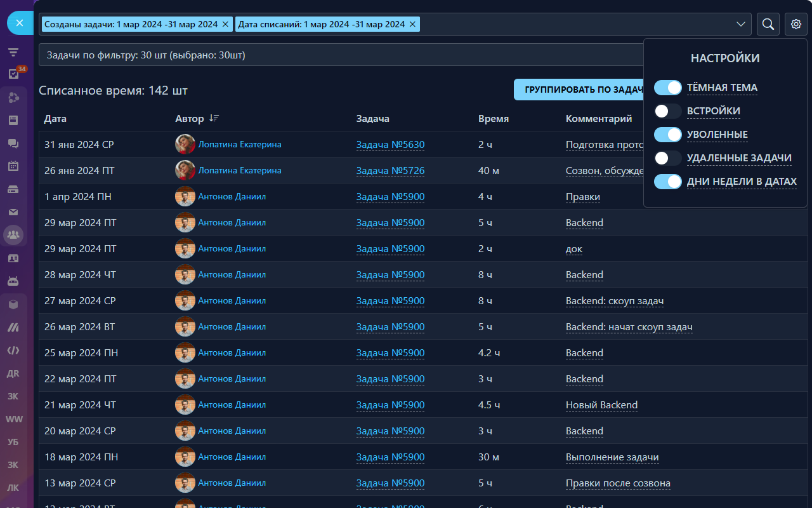The width and height of the screenshot is (812, 508).
Task: Click the comment 'Выполнение задачи'
Action: [x=612, y=457]
